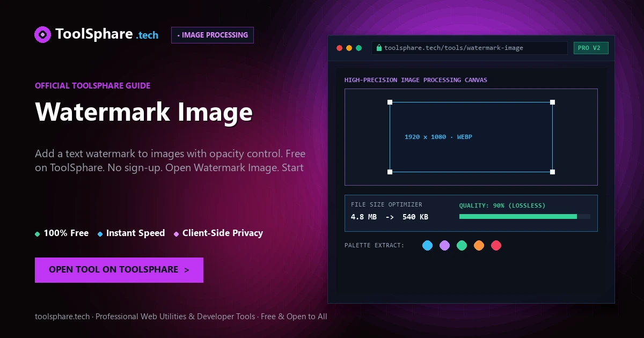
Task: Pick the purple palette swatch
Action: point(444,245)
